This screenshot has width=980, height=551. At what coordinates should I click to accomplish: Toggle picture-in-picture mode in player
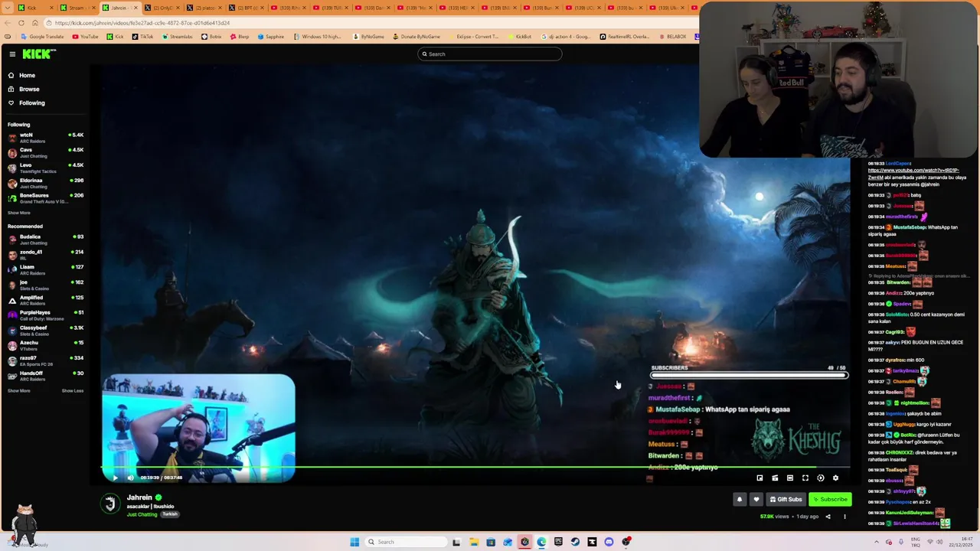click(759, 478)
